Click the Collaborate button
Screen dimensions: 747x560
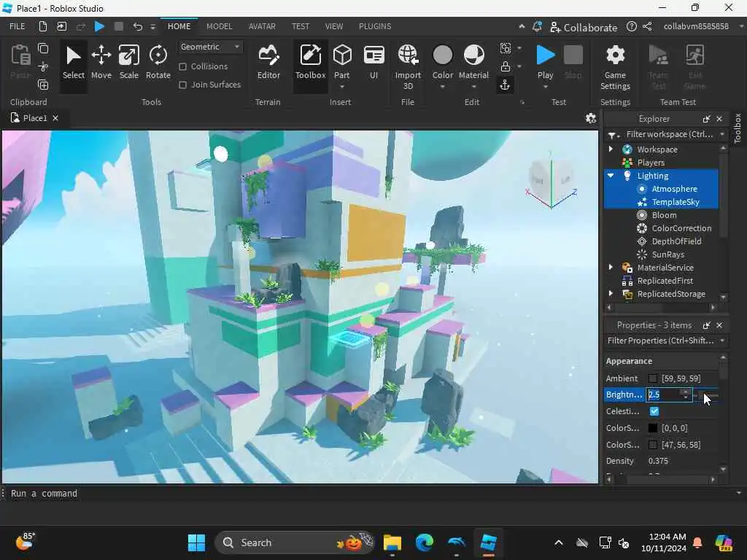[x=584, y=27]
